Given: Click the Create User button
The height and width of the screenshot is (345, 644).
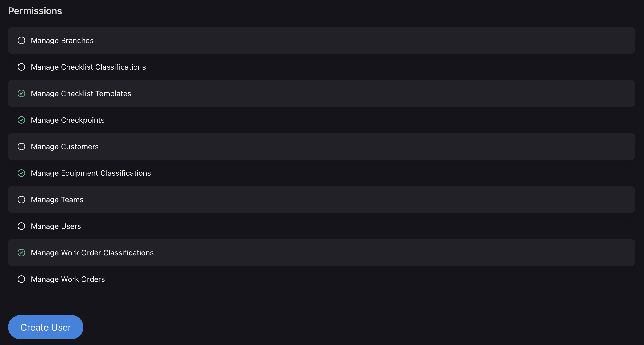Looking at the screenshot, I should click(x=46, y=327).
